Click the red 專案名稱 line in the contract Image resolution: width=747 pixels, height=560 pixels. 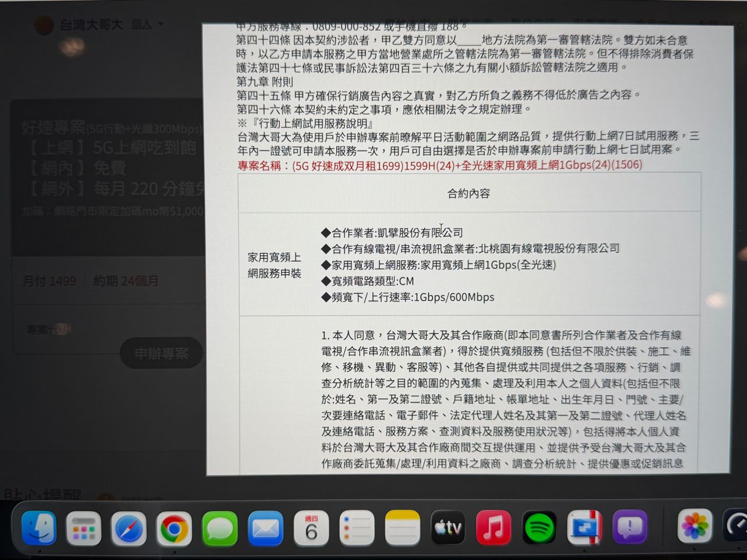(439, 165)
